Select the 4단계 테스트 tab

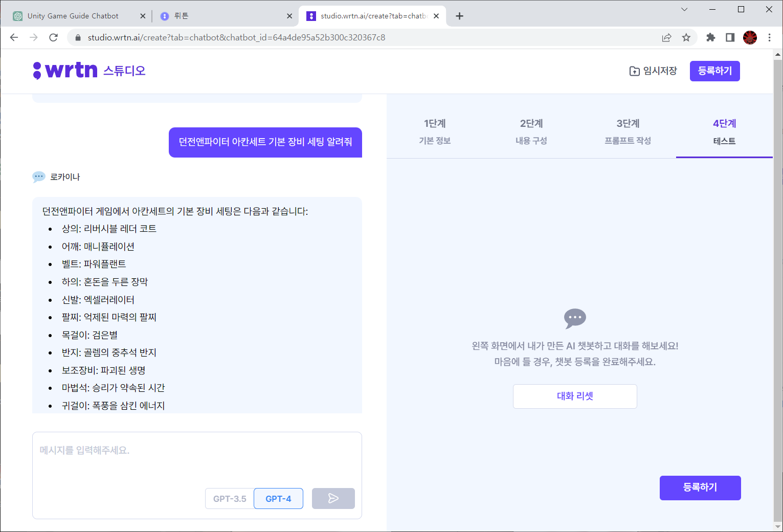[724, 132]
